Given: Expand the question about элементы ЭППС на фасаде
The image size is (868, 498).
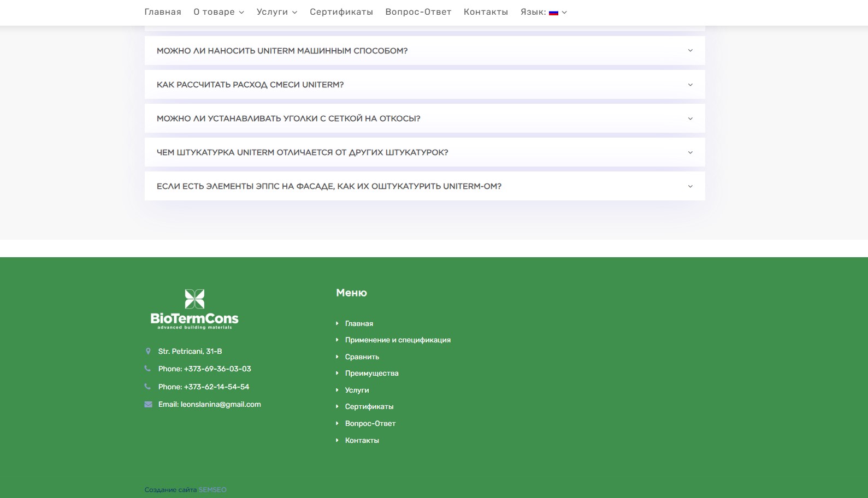Looking at the screenshot, I should coord(424,186).
